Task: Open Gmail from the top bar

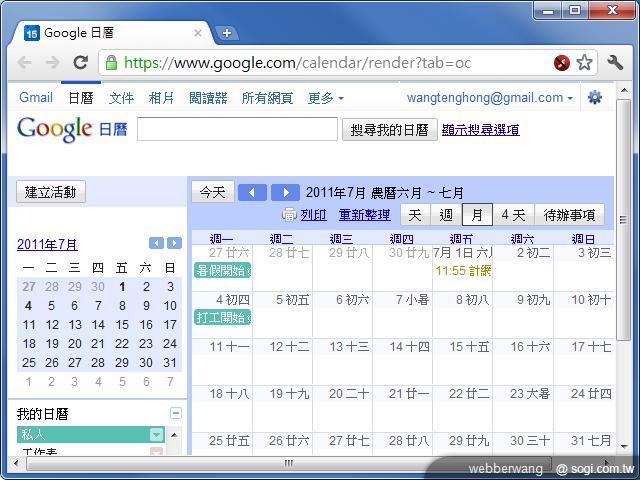Action: 36,98
